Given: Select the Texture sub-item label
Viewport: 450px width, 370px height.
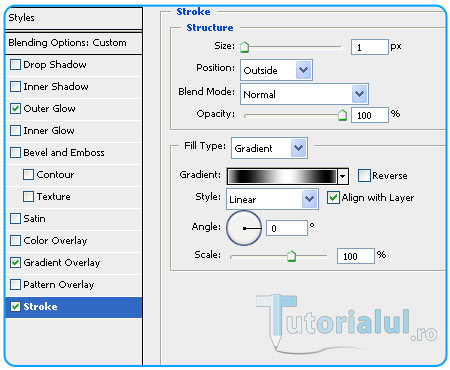Looking at the screenshot, I should (54, 197).
